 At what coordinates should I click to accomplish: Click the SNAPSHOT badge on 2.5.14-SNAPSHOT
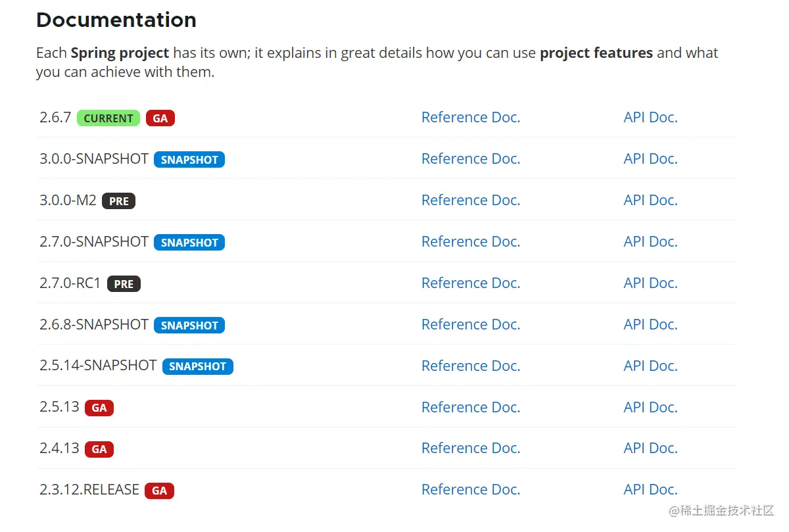point(198,367)
